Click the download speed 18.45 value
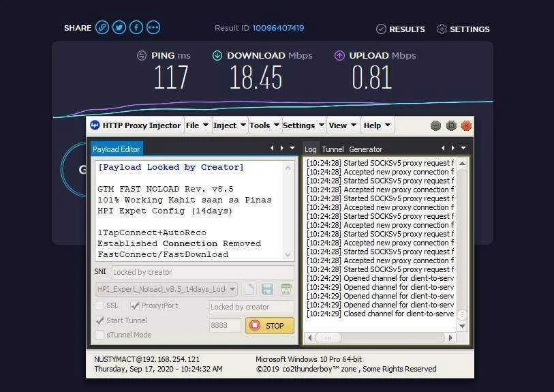The height and width of the screenshot is (392, 554). 256,78
